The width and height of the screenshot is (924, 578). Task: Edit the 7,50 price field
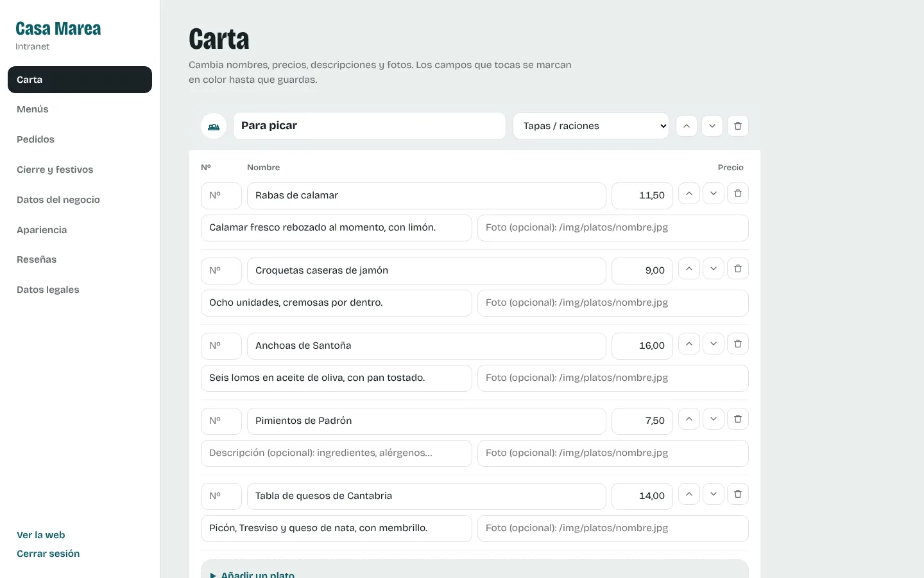coord(642,421)
